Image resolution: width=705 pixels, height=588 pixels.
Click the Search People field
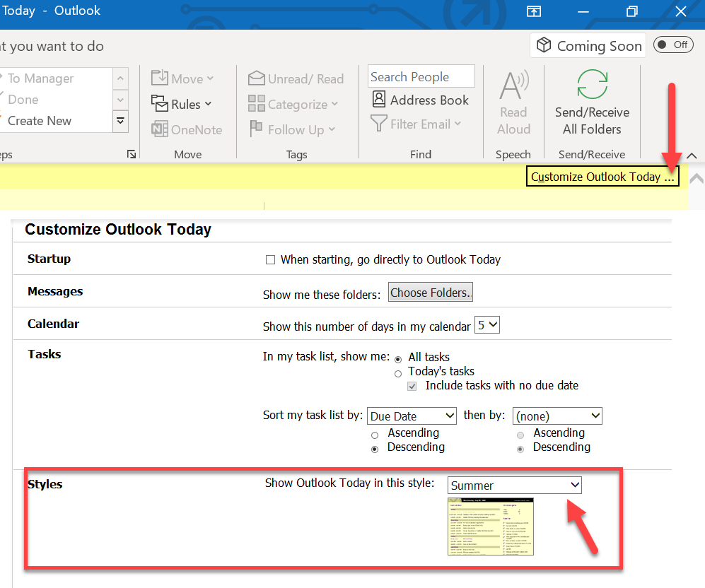[x=421, y=77]
